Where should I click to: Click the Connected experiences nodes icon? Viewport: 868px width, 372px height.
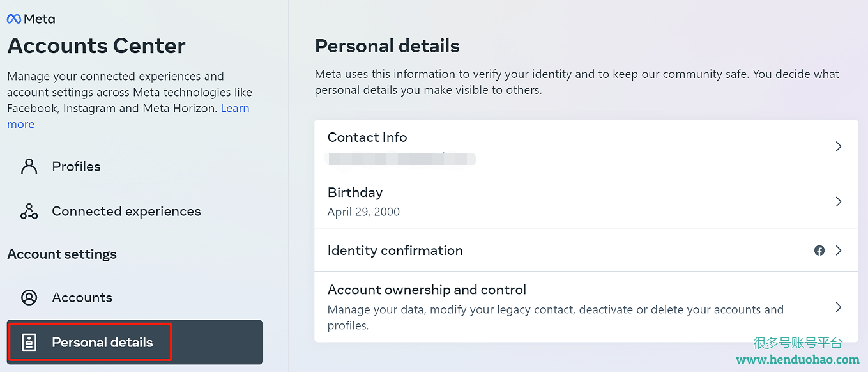pos(29,211)
